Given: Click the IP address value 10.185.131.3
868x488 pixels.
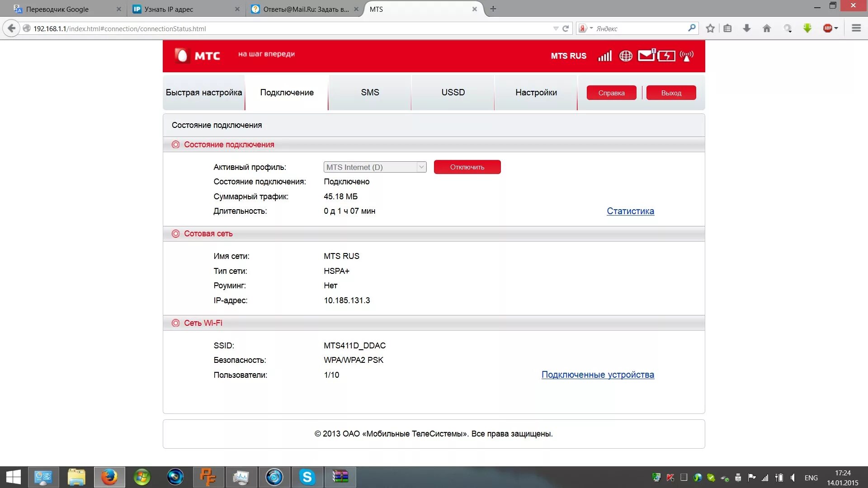Looking at the screenshot, I should (347, 300).
